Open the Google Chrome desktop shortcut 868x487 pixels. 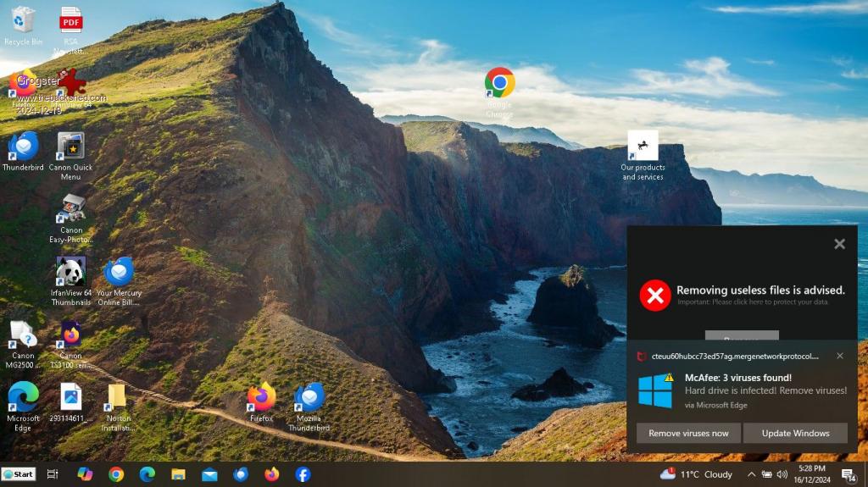pos(499,84)
